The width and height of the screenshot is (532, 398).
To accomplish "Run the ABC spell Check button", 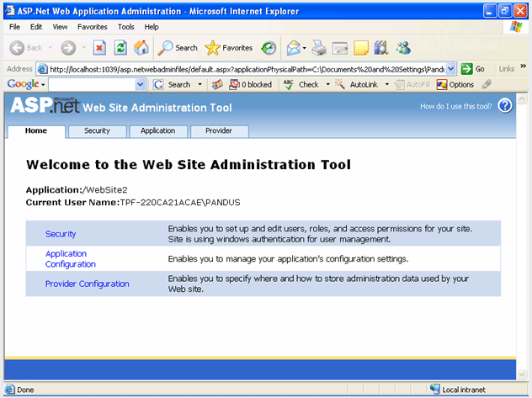I will (x=301, y=84).
